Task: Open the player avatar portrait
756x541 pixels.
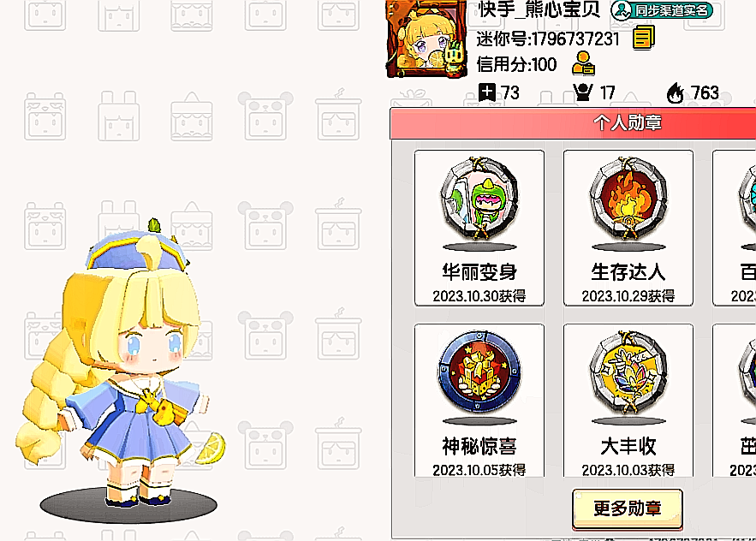Action: (426, 39)
